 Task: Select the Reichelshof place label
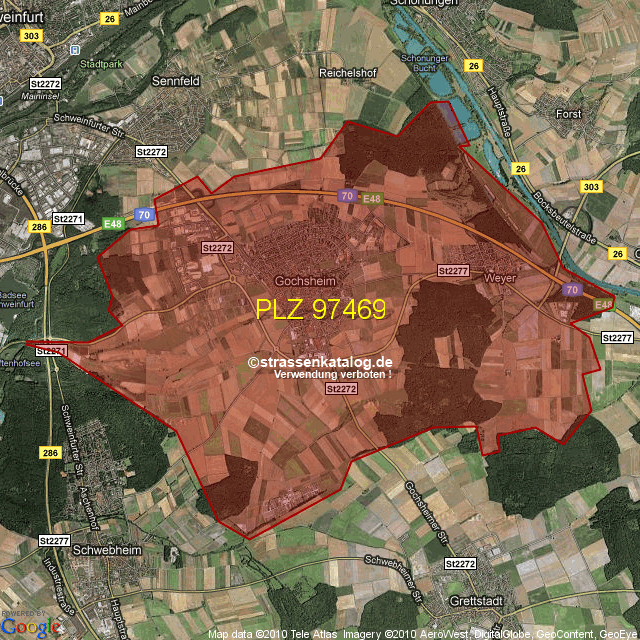click(346, 73)
